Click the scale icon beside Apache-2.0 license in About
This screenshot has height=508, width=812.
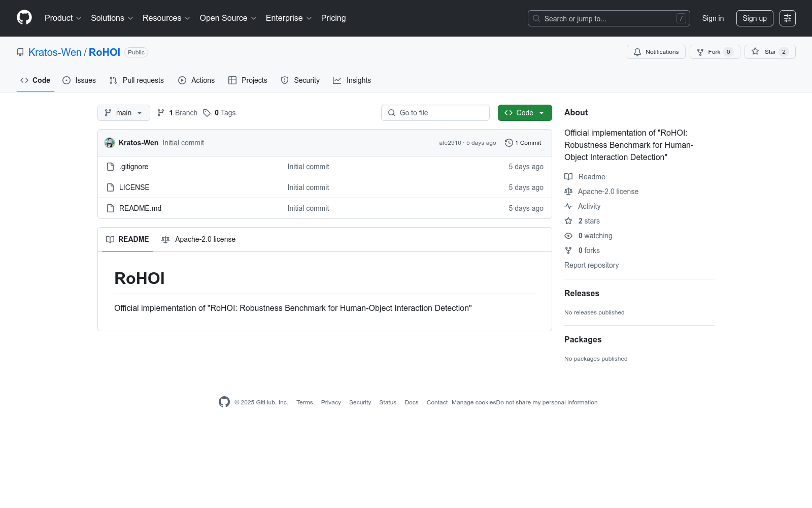click(x=568, y=192)
